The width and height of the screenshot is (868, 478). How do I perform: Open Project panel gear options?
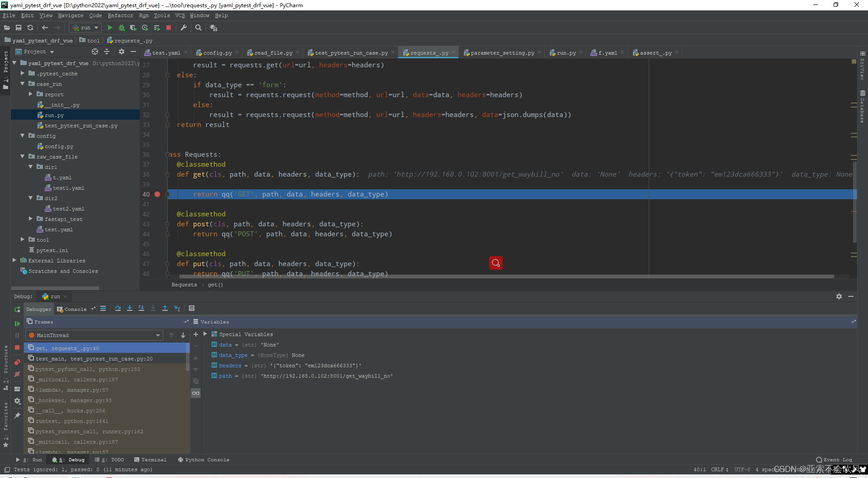(121, 52)
